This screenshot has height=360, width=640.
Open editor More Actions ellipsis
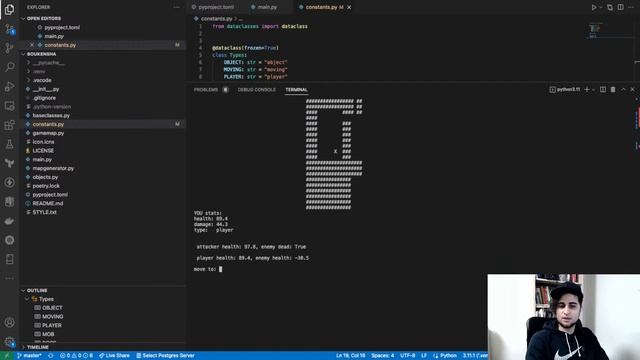pos(631,7)
